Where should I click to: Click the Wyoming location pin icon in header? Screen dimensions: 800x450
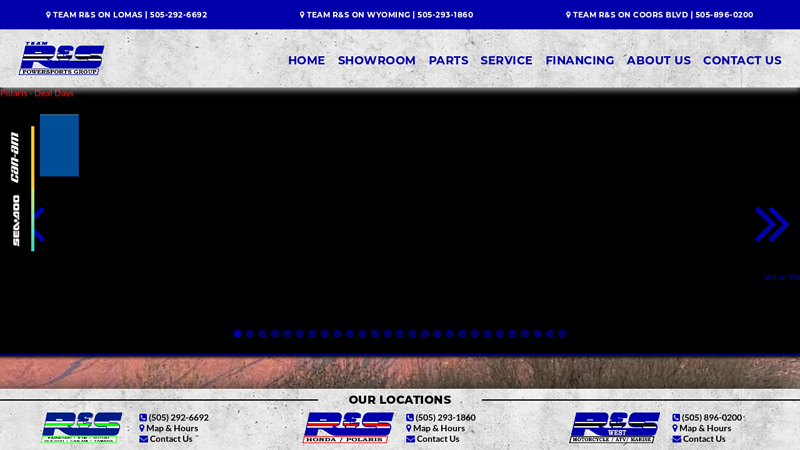pos(302,15)
